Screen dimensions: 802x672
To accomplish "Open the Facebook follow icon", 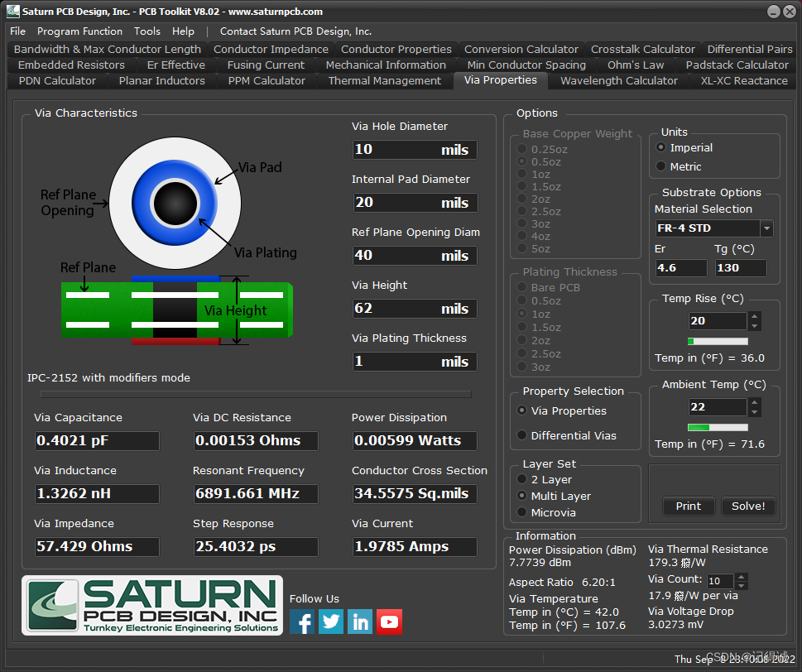I will (302, 622).
